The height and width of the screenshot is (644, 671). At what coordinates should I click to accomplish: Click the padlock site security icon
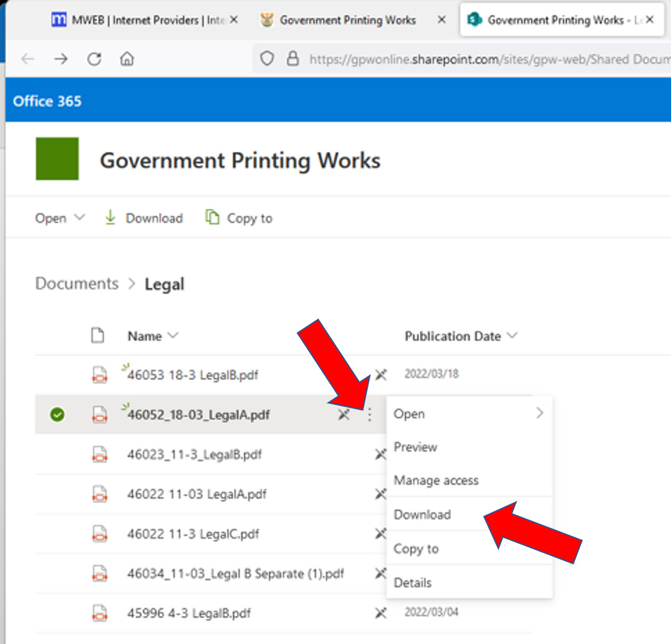coord(292,59)
